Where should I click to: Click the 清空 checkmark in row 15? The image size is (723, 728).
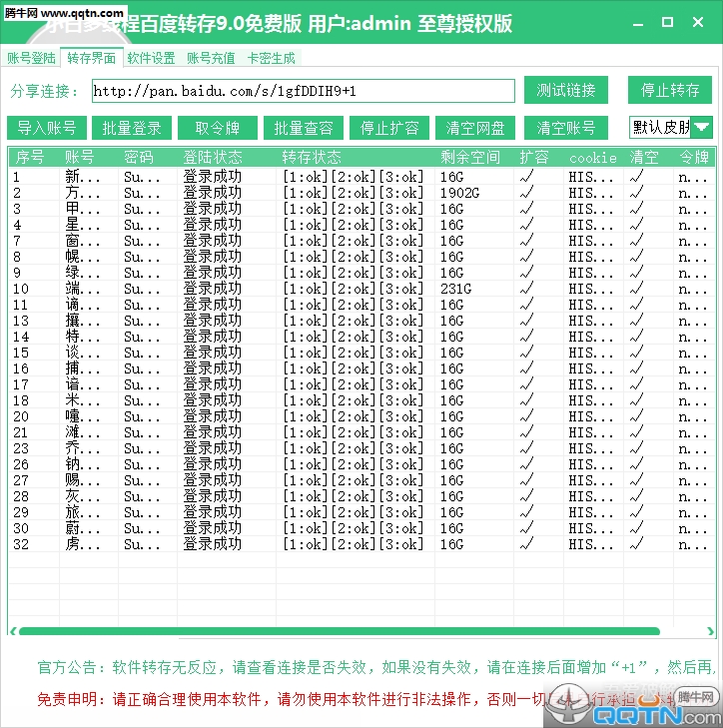pyautogui.click(x=637, y=353)
